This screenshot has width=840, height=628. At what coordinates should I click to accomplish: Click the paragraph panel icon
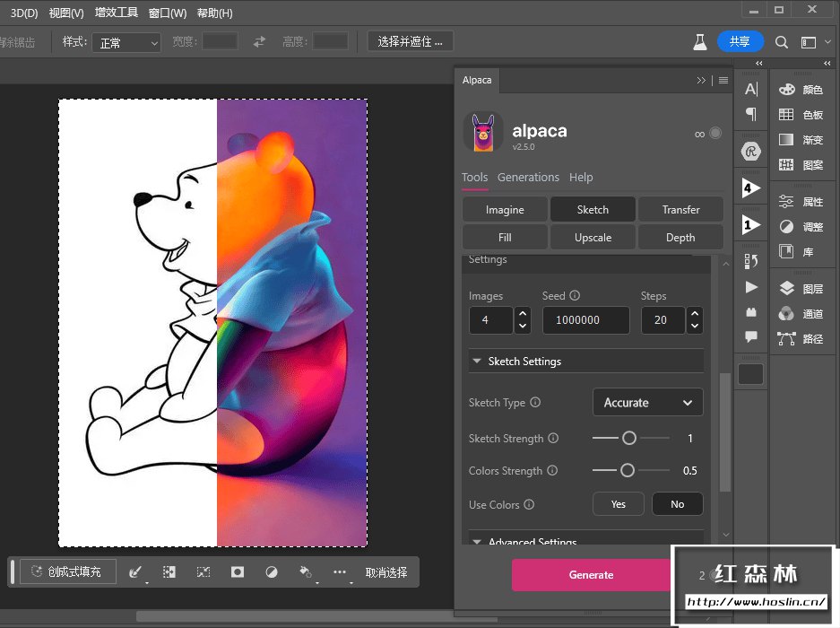coord(751,114)
